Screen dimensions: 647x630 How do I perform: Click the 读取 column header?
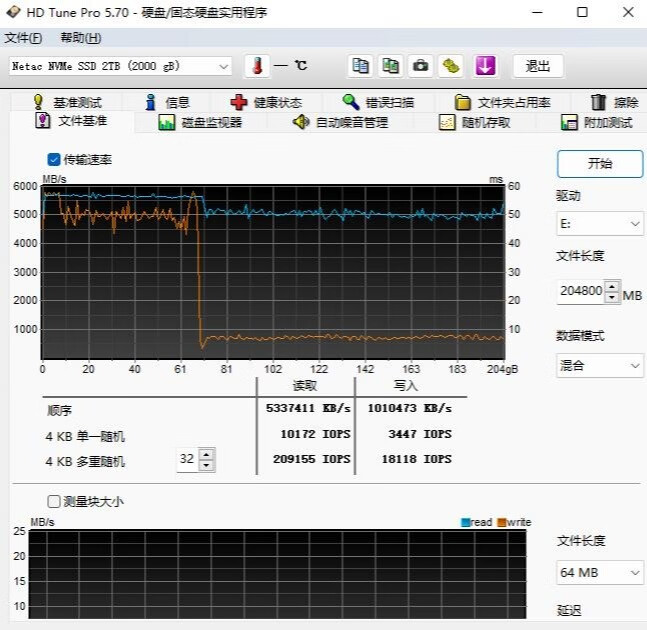[x=305, y=386]
